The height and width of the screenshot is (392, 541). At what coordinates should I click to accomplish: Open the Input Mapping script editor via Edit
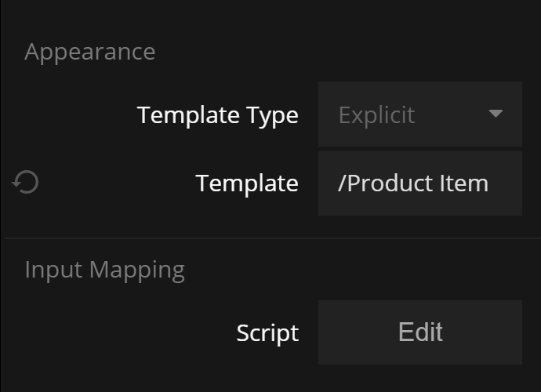[x=419, y=332]
